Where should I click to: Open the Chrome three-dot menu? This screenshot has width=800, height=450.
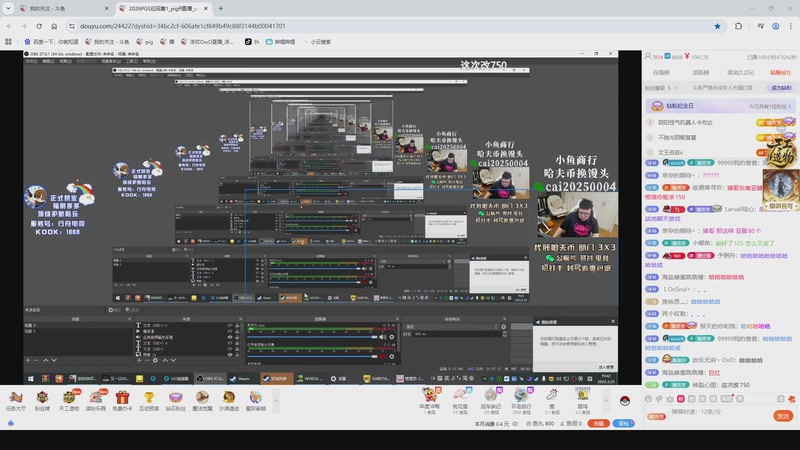pos(791,26)
